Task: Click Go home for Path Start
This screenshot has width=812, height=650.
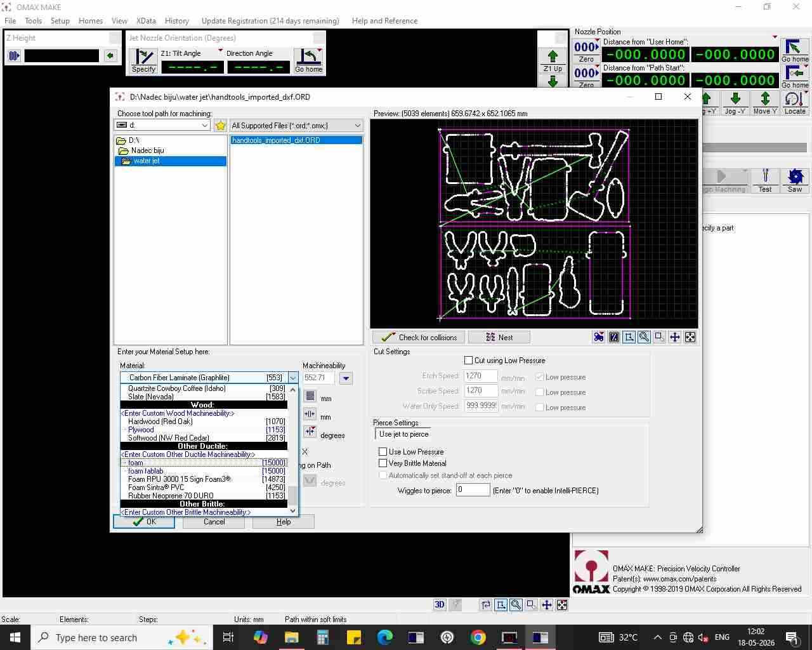Action: [x=795, y=76]
